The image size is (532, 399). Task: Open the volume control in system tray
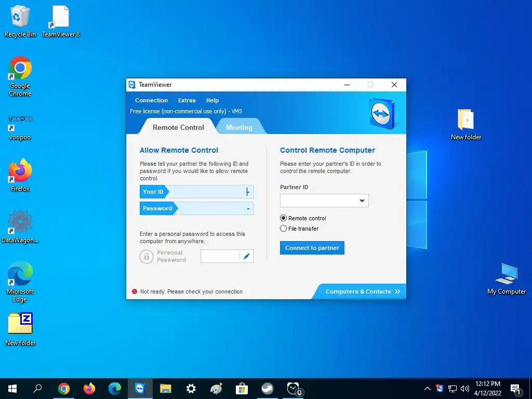click(465, 389)
